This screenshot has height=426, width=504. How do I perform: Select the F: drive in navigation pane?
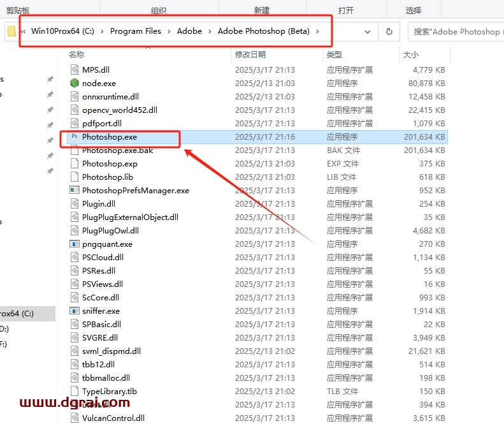(x=4, y=344)
